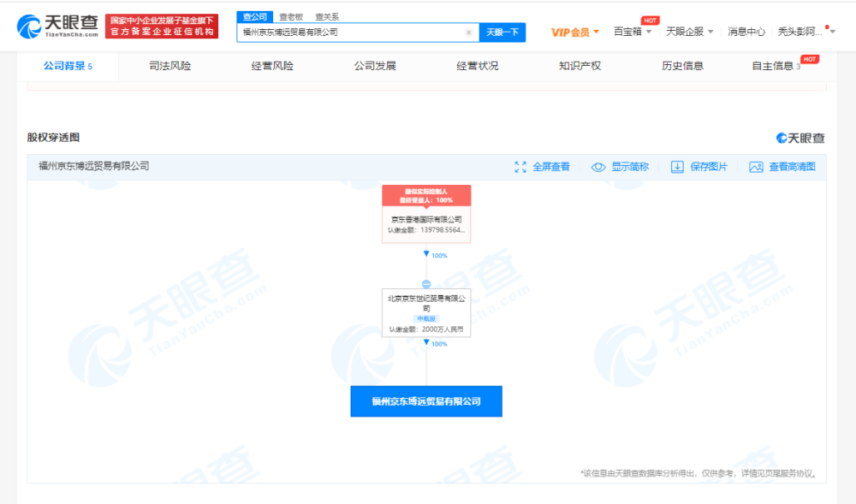The height and width of the screenshot is (504, 856).
Task: Click the clear (x) icon in search box
Action: click(468, 31)
